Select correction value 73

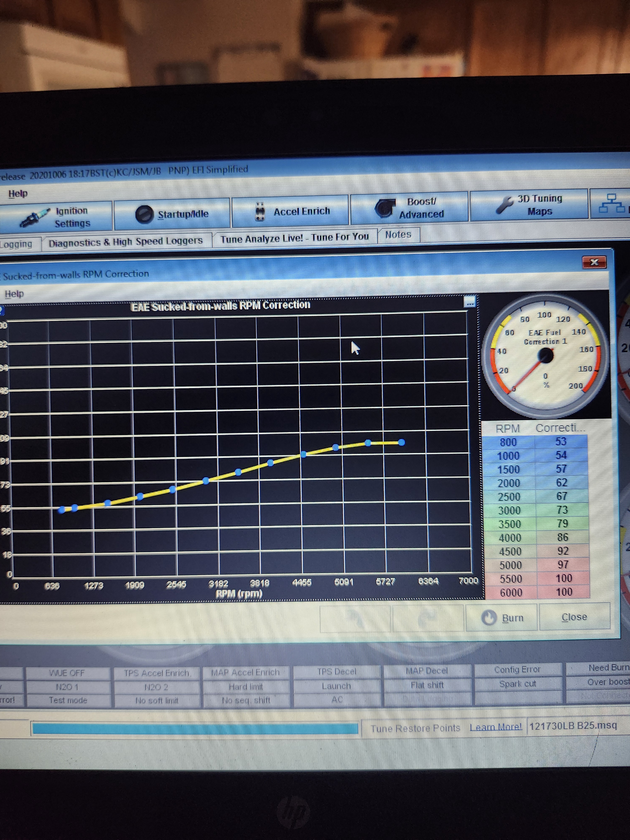(x=562, y=510)
